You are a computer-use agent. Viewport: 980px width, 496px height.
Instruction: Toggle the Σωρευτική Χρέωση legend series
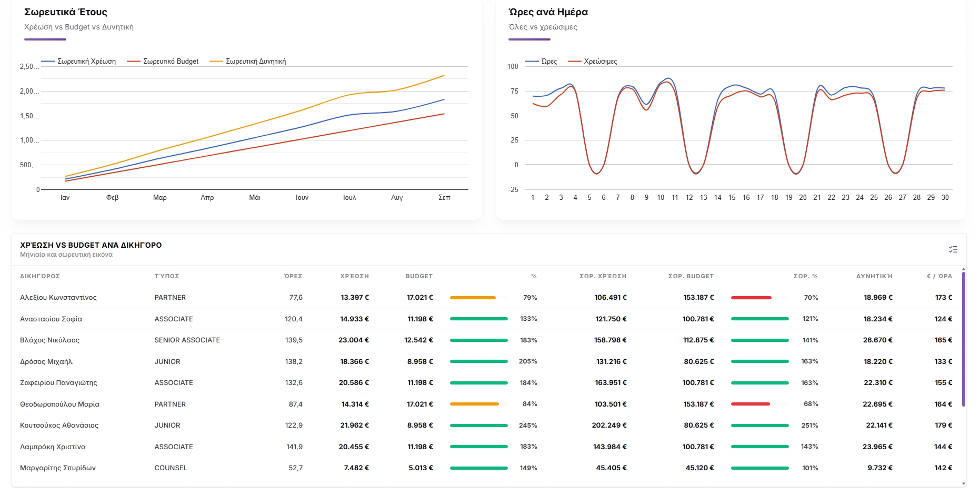tap(78, 62)
